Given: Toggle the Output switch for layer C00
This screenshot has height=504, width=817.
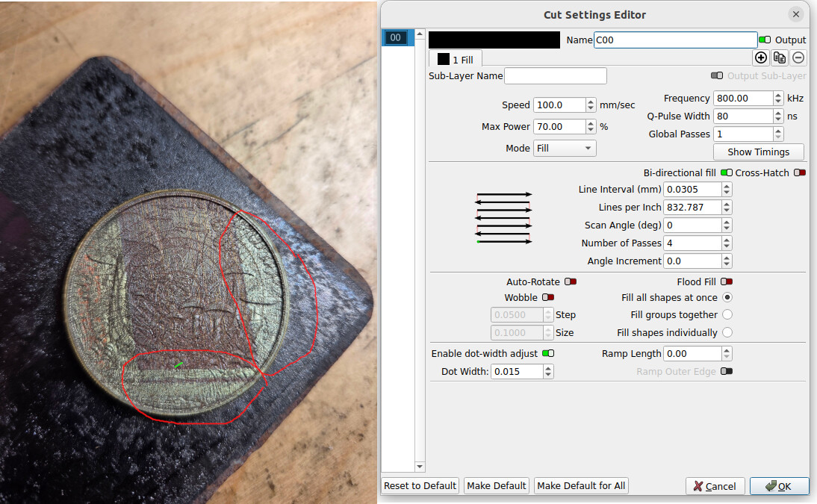Looking at the screenshot, I should (x=765, y=40).
